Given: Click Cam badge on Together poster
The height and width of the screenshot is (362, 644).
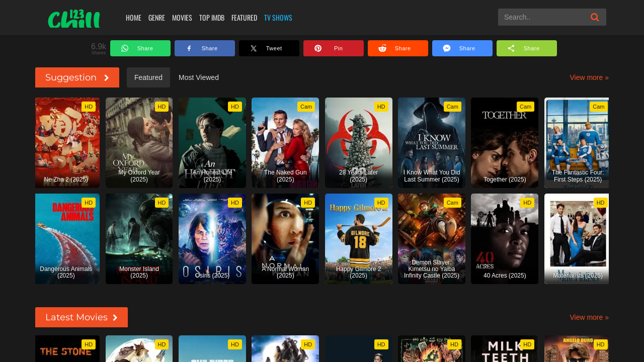Looking at the screenshot, I should coord(525,107).
